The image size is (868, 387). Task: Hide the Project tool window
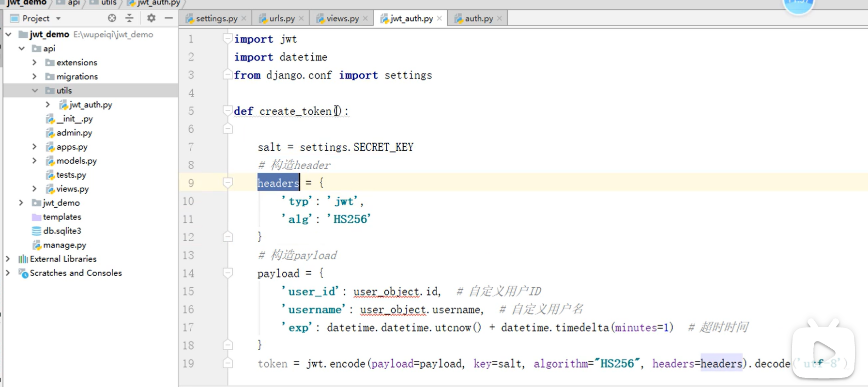(168, 18)
